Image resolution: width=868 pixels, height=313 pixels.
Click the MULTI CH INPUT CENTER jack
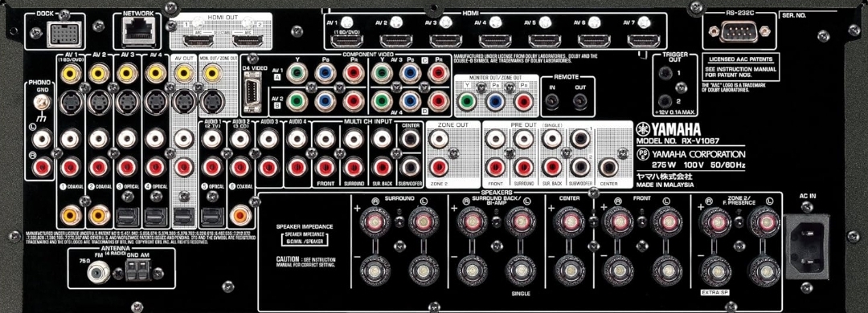(x=410, y=138)
